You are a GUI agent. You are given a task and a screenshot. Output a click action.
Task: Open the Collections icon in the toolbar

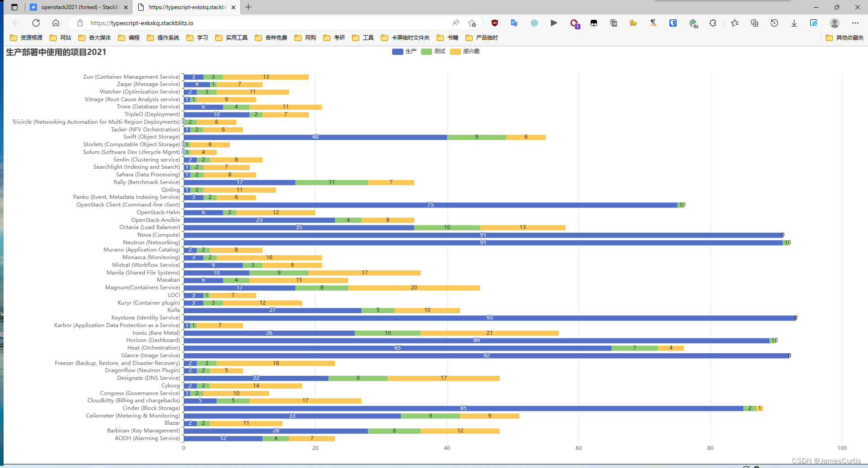click(755, 23)
